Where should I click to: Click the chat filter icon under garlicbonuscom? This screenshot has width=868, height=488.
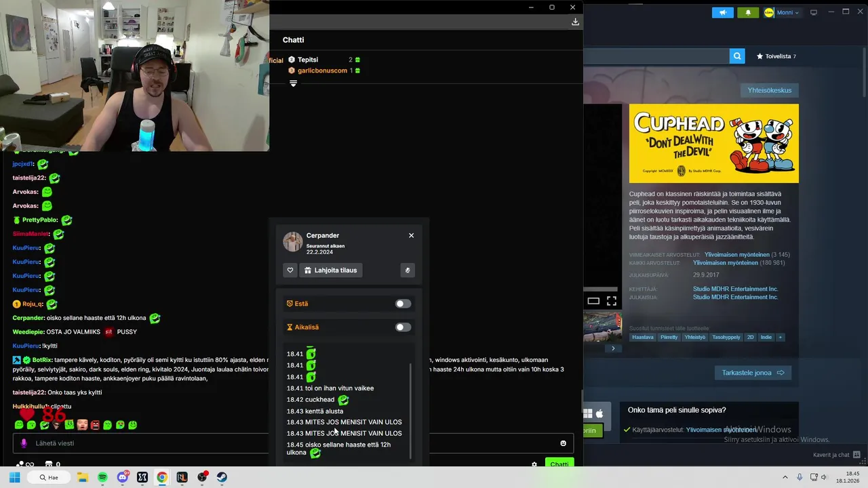[x=293, y=83]
